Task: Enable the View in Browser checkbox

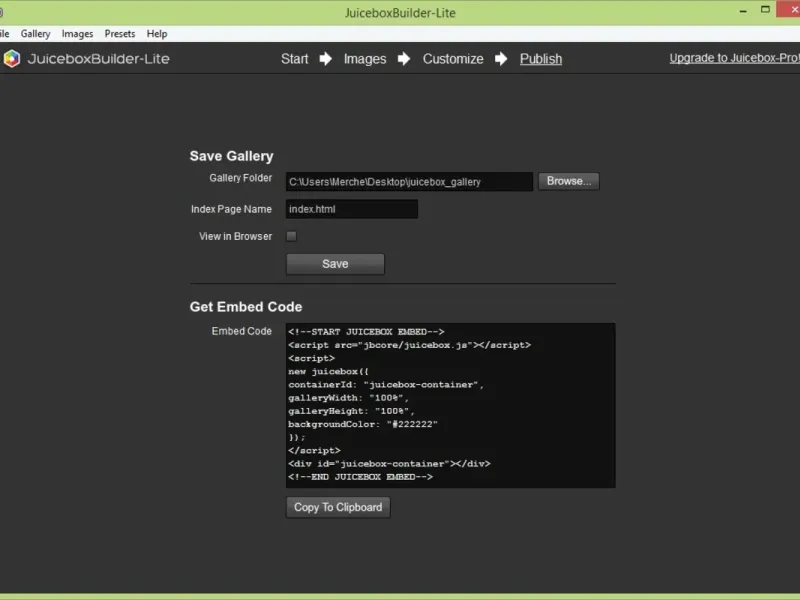Action: click(x=291, y=236)
